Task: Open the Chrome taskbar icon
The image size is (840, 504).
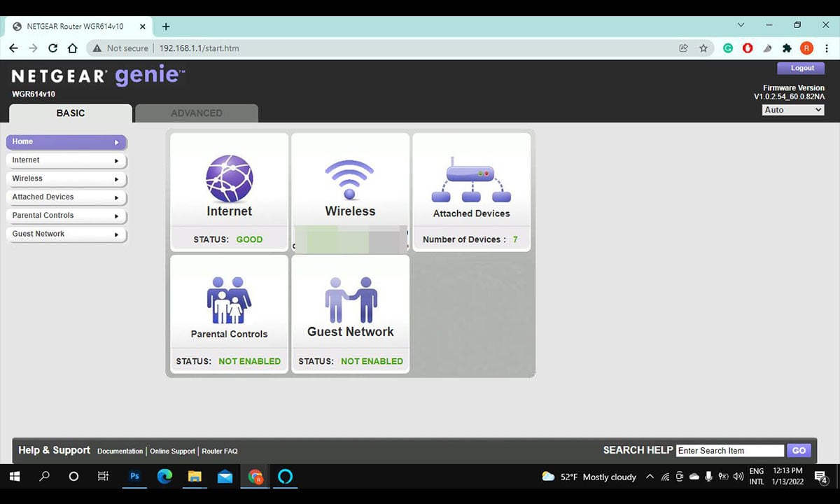Action: pyautogui.click(x=255, y=477)
